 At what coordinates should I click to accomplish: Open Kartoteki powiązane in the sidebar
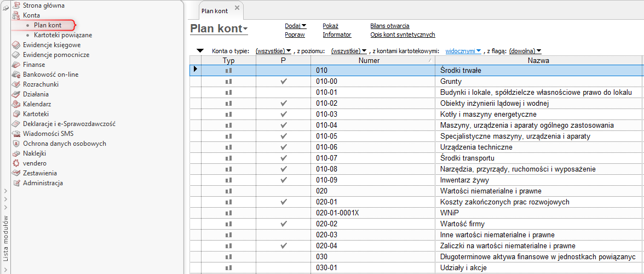click(62, 35)
